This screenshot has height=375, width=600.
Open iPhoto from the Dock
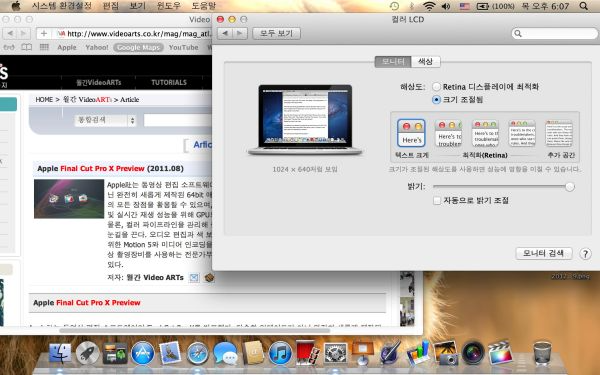445,352
